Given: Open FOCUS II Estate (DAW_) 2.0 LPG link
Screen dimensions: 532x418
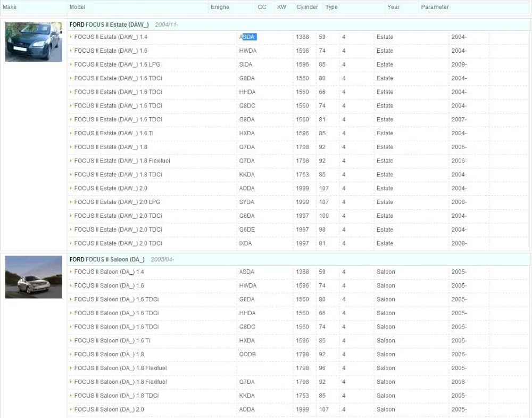Looking at the screenshot, I should pos(117,202).
